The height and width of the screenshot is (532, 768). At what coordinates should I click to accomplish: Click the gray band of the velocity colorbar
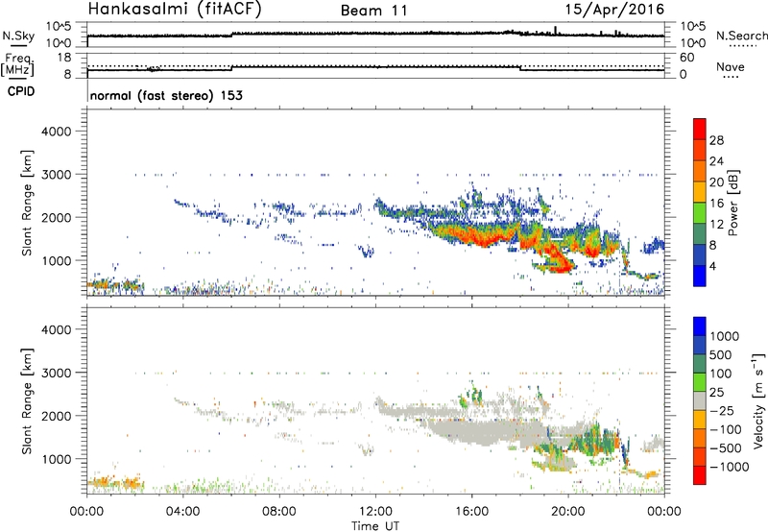700,401
